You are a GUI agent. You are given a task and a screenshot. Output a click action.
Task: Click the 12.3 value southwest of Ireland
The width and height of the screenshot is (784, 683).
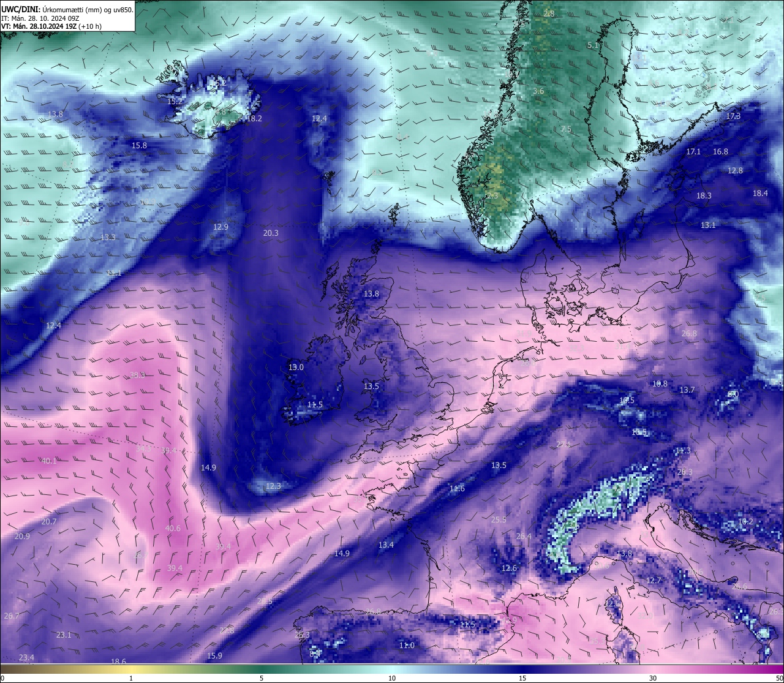[x=273, y=486]
